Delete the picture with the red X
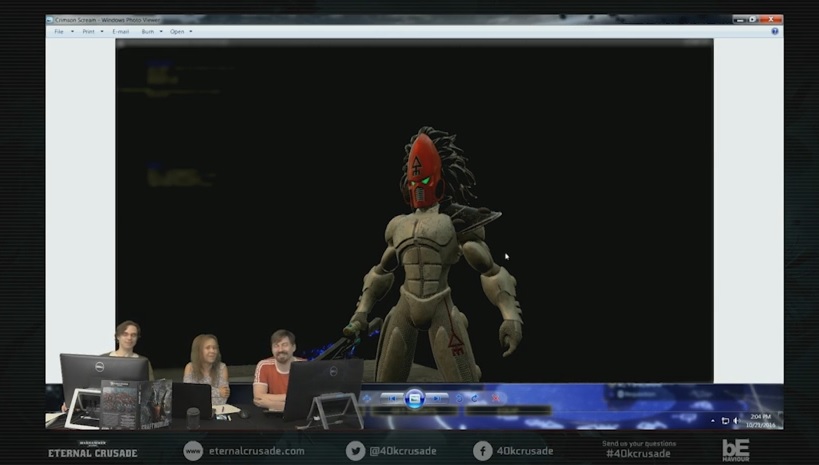 496,399
